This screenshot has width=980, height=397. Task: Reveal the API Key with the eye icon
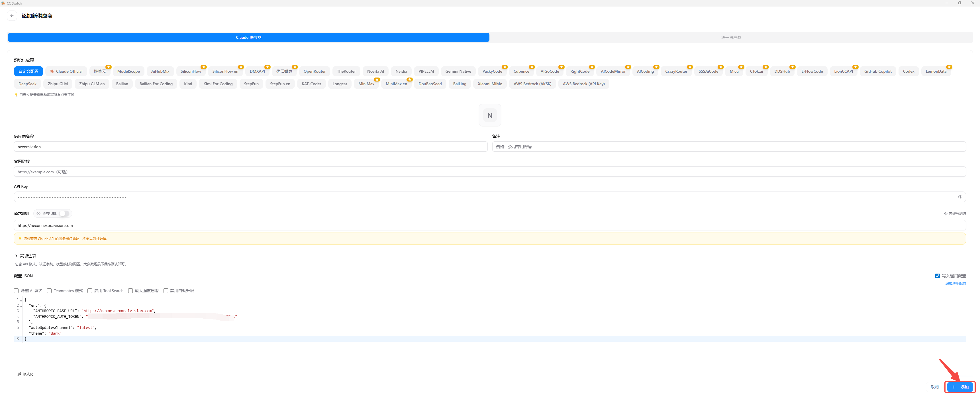click(x=960, y=197)
